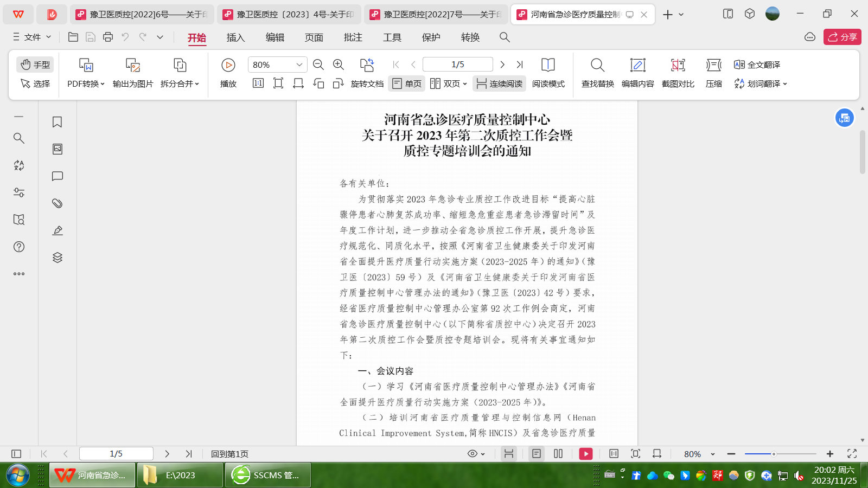The image size is (868, 488).
Task: Switch to 页面 ribbon tab
Action: [x=314, y=37]
